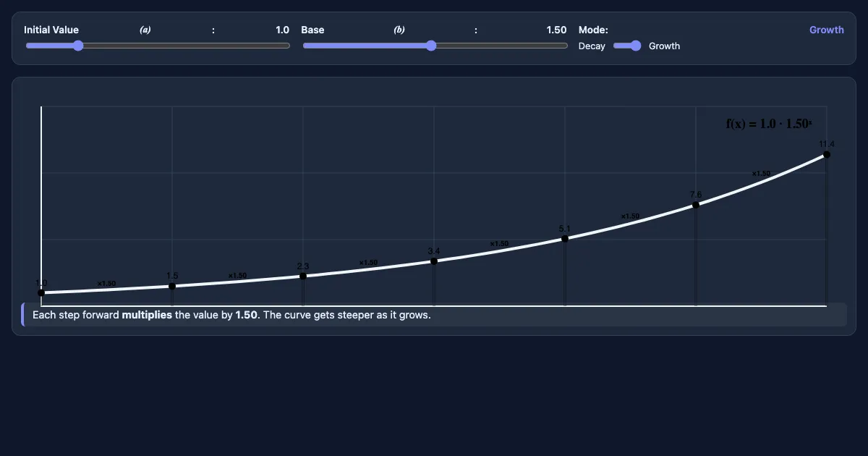Click the Base readout 1.50
868x456 pixels.
coord(556,30)
